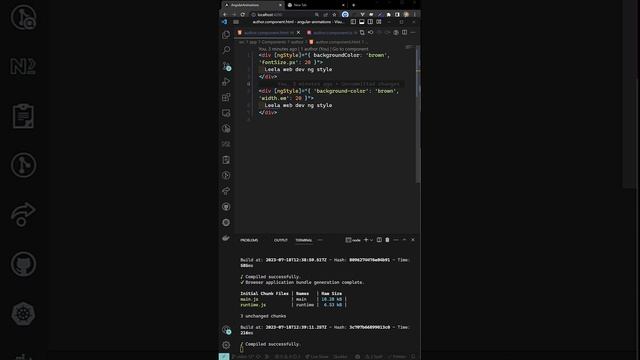The height and width of the screenshot is (360, 640).
Task: Create a new terminal with plus button
Action: click(x=366, y=240)
